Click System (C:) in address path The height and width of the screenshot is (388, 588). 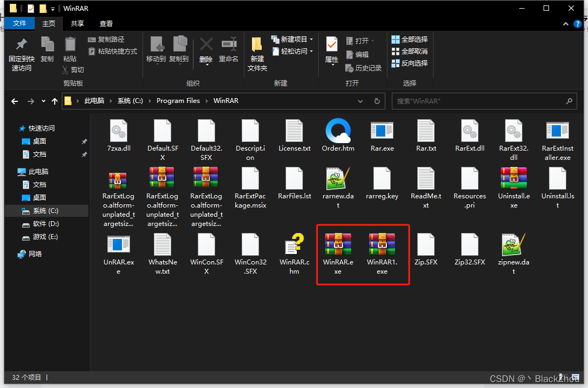tap(130, 101)
